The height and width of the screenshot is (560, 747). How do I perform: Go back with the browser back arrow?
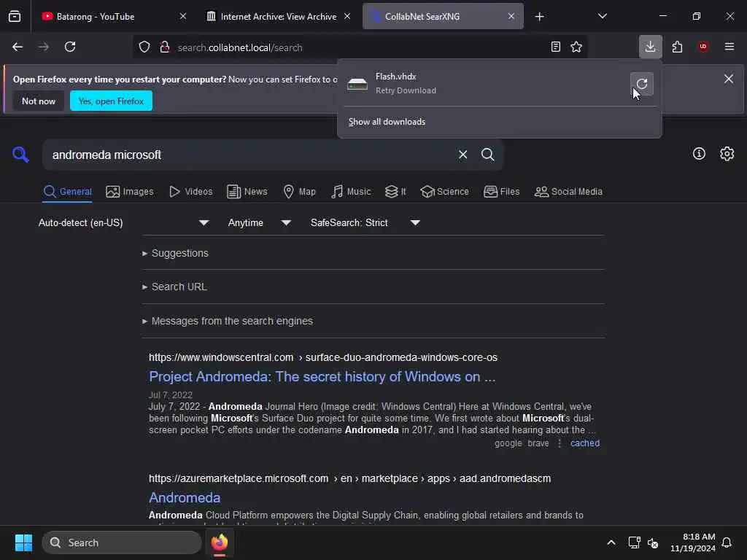click(x=18, y=47)
